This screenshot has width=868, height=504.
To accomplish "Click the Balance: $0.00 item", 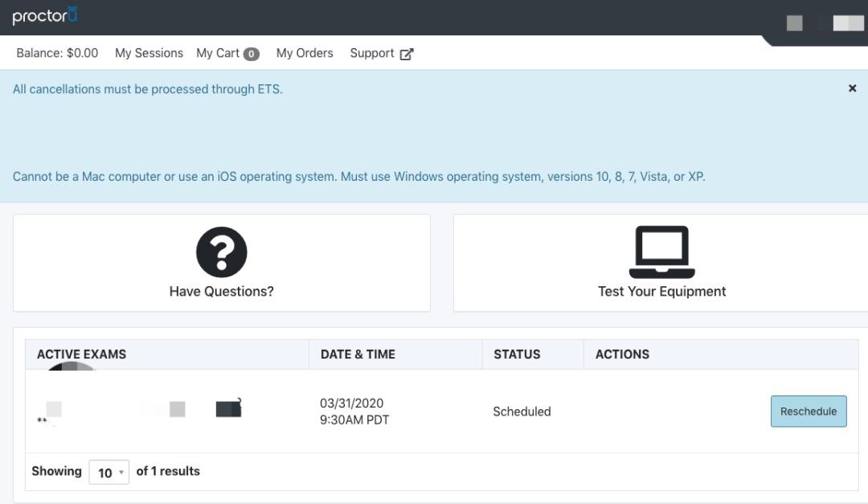I will 57,53.
